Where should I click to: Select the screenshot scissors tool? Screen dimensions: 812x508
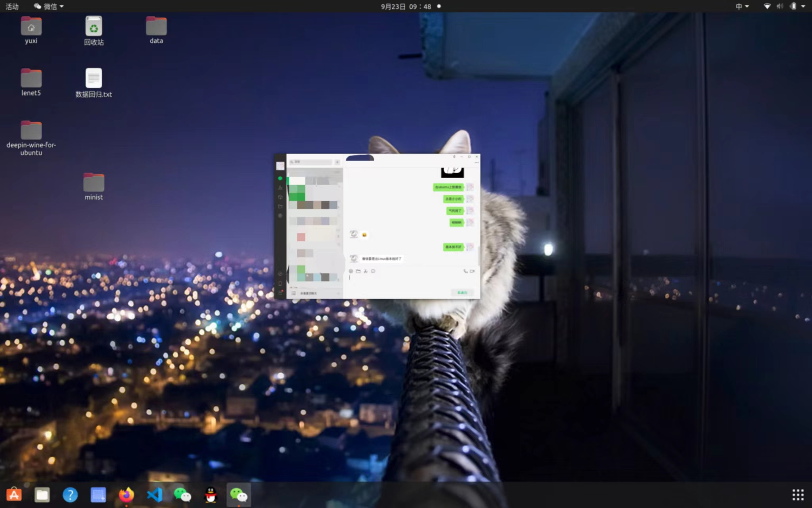pyautogui.click(x=366, y=271)
